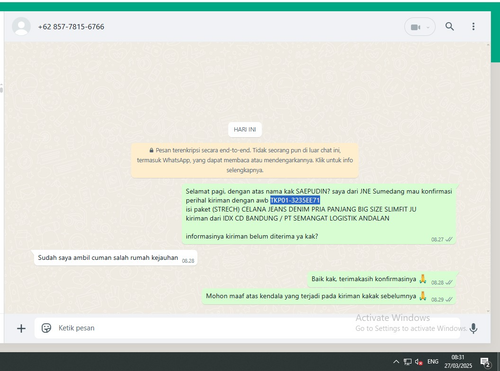The height and width of the screenshot is (371, 500).
Task: Click the highlighted awb number TKP01-3235EE71
Action: 295,200
